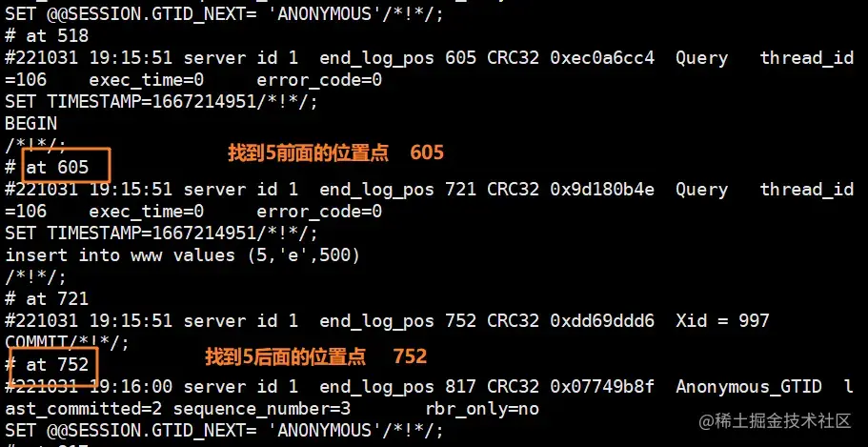Click the "# at 518" line
This screenshot has width=868, height=447.
pos(47,36)
